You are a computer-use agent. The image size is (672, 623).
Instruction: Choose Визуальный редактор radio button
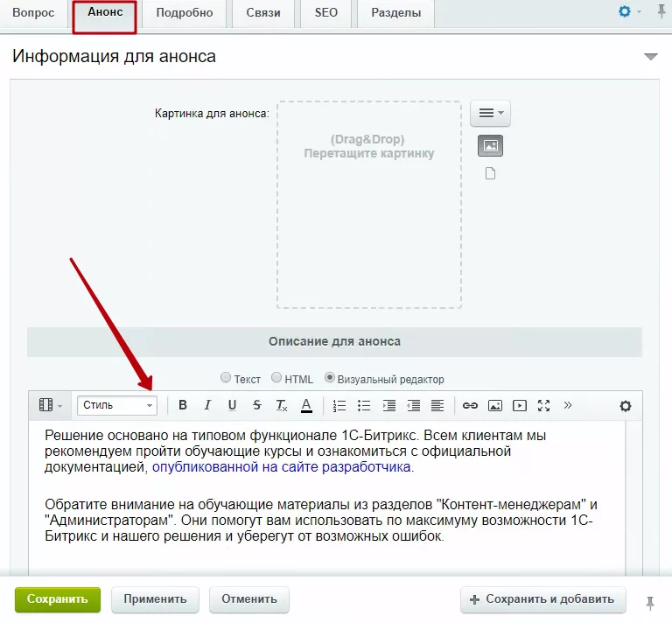(x=329, y=377)
